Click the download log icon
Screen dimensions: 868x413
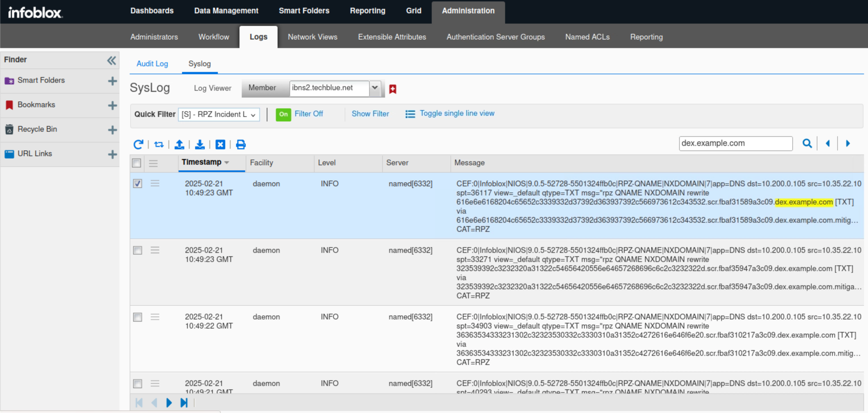(200, 144)
